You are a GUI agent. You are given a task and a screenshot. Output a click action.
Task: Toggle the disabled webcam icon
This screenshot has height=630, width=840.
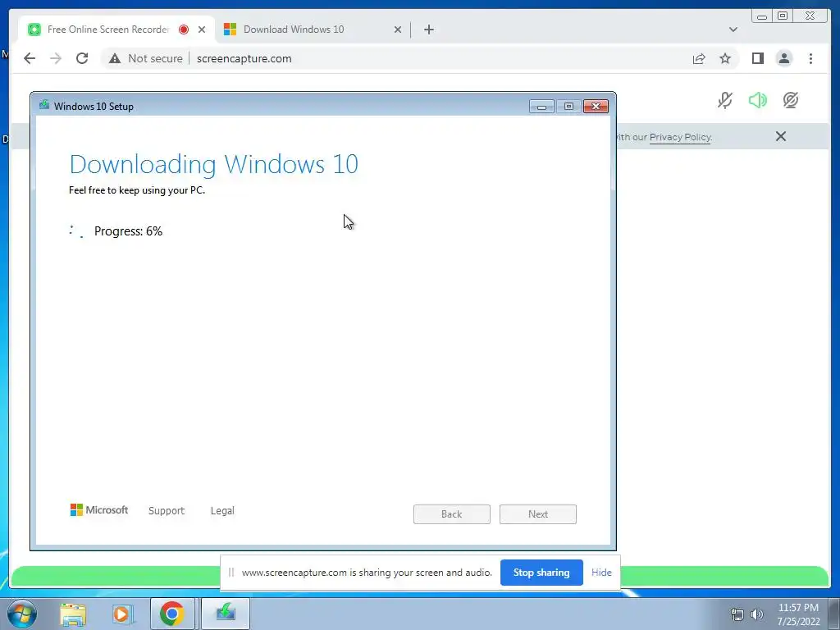click(x=790, y=100)
